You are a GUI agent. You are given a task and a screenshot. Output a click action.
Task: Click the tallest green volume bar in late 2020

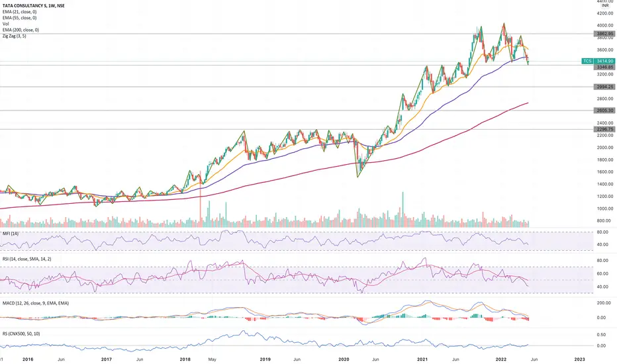click(403, 209)
